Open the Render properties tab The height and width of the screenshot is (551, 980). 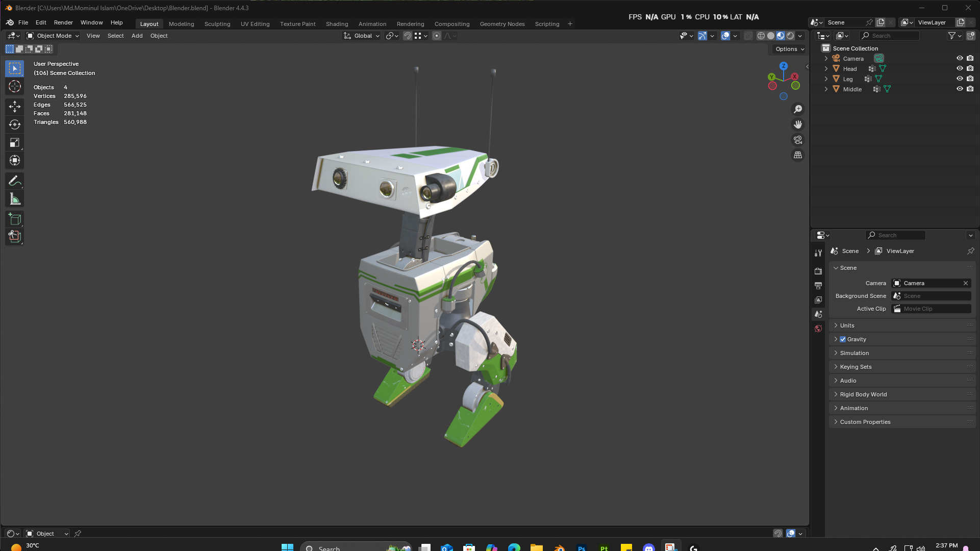[x=818, y=271]
